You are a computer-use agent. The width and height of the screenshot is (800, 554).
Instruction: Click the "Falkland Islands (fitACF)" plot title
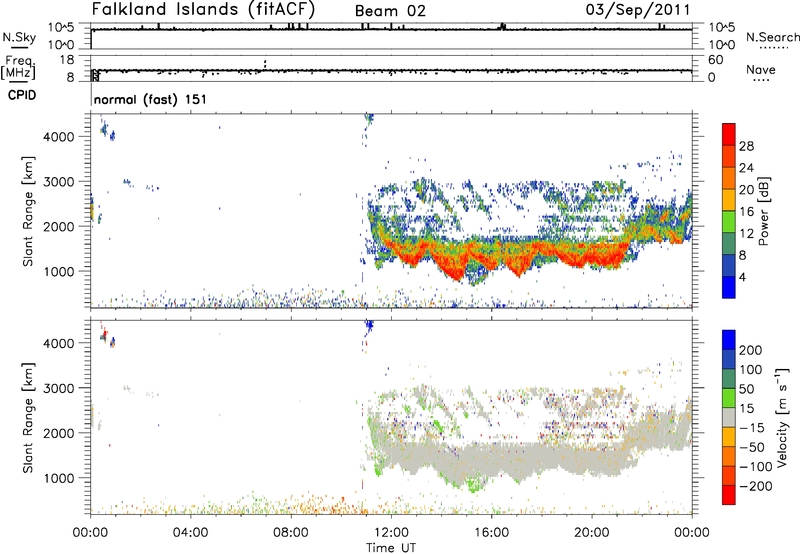coord(203,9)
